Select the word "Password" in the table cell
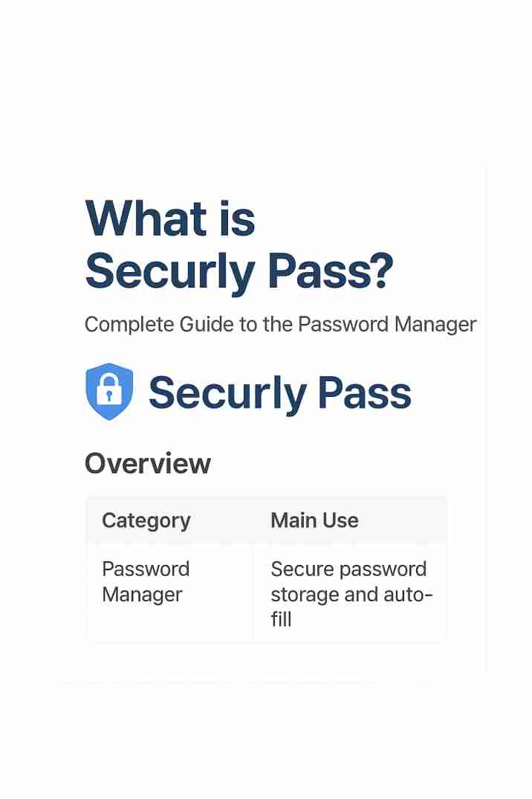 [x=146, y=569]
